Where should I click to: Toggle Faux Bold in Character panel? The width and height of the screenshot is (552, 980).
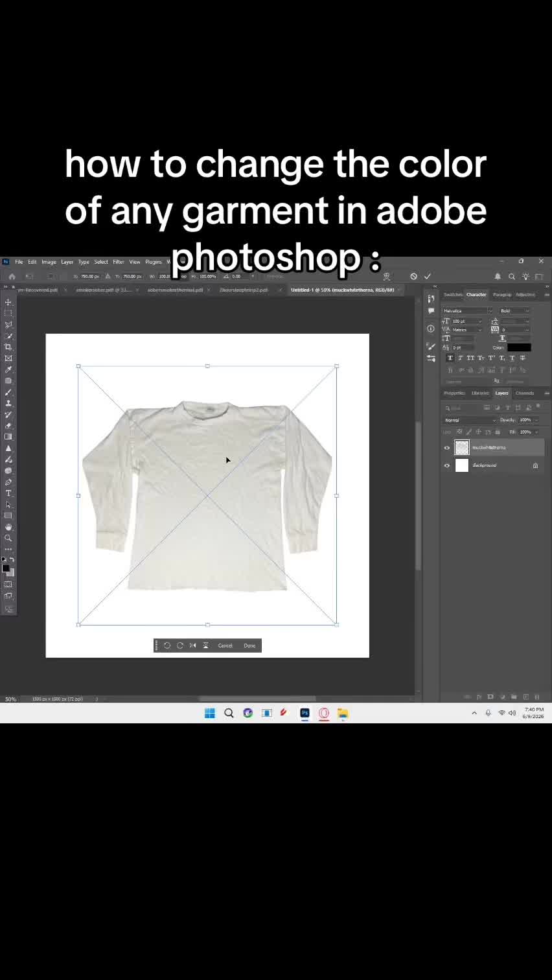click(x=450, y=358)
